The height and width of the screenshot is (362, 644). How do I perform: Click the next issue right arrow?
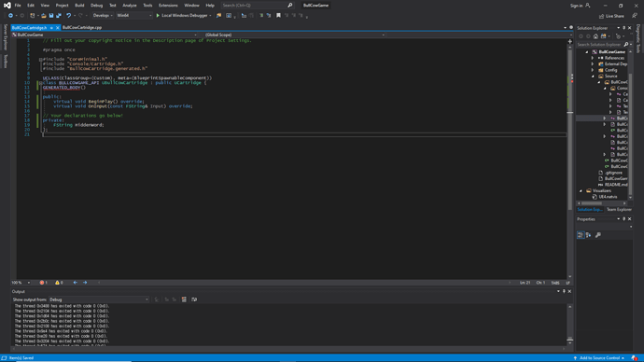coord(85,283)
